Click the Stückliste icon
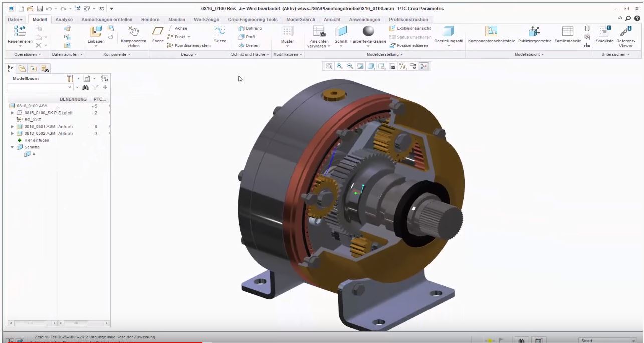The image size is (644, 343). pyautogui.click(x=604, y=32)
